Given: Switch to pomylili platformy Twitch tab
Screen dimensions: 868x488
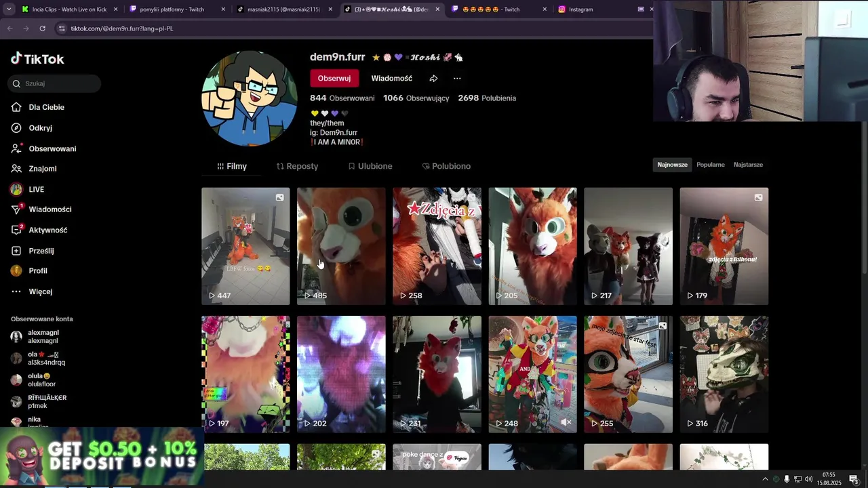Looking at the screenshot, I should (x=176, y=9).
